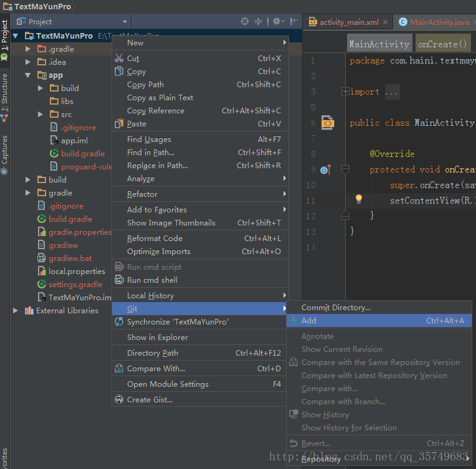Select gradlew file in tree
This screenshot has width=476, height=469.
(64, 245)
